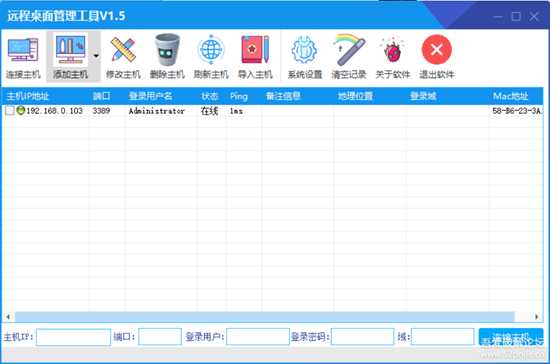The width and height of the screenshot is (550, 364).
Task: Click the 删除主机 trash bin icon
Action: pos(167,49)
